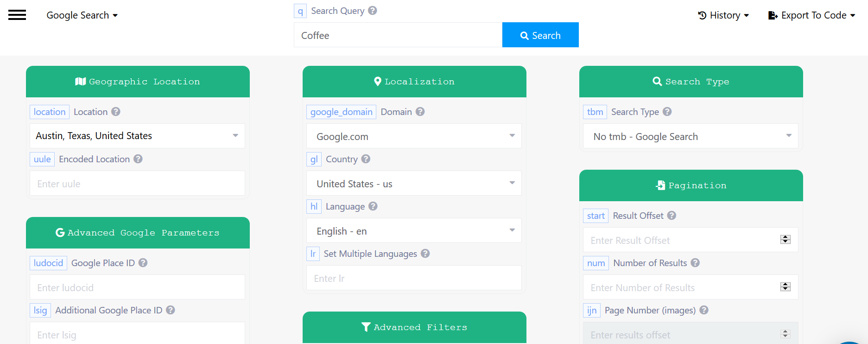Screen dimensions: 868x344
Task: Expand the Location dropdown Austin, Texas
Action: 137,136
